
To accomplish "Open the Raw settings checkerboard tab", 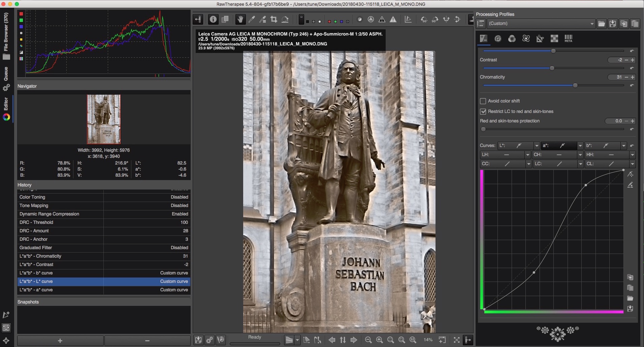I will click(554, 38).
